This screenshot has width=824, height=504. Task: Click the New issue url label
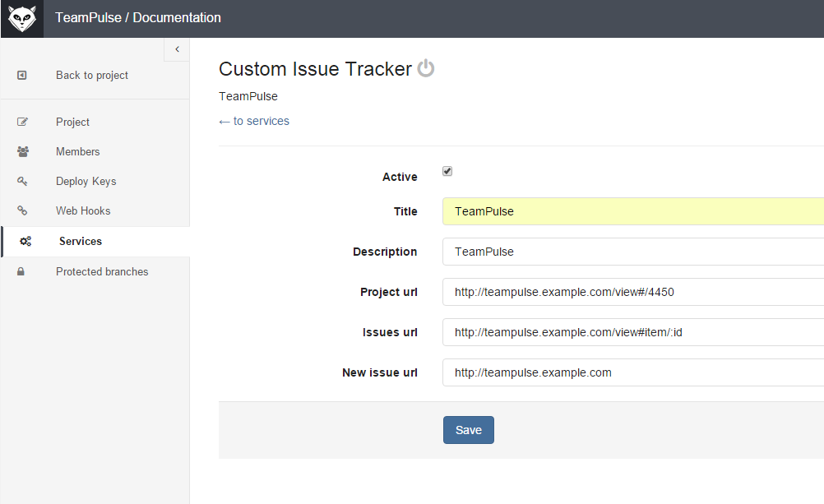pyautogui.click(x=380, y=372)
